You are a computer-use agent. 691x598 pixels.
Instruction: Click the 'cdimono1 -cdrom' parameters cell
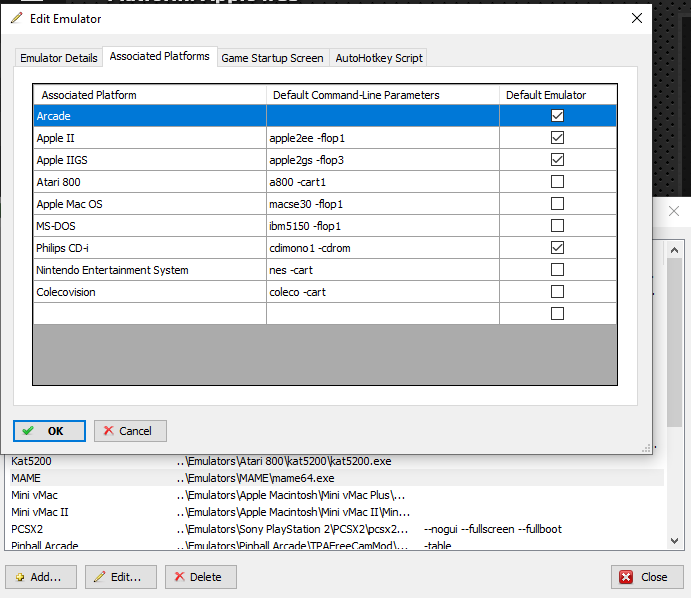(x=383, y=248)
